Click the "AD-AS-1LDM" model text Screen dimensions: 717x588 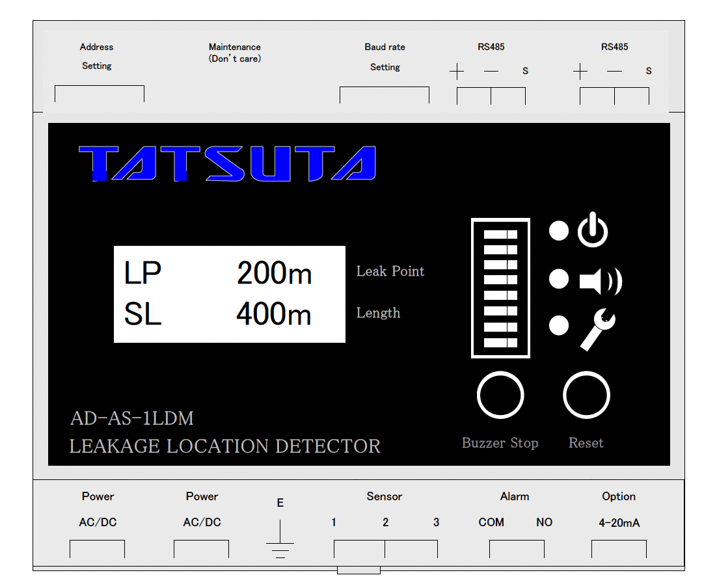point(131,418)
